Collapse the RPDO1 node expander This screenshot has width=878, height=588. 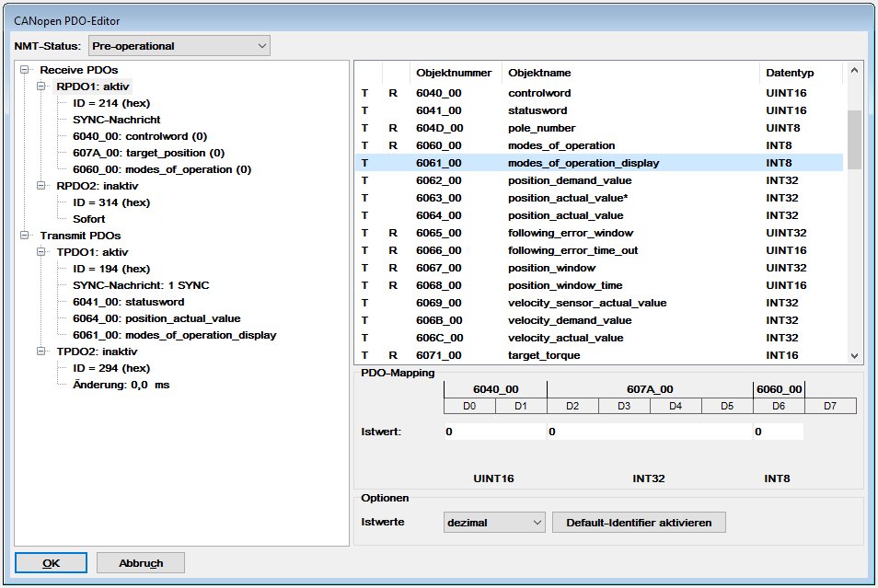(40, 86)
